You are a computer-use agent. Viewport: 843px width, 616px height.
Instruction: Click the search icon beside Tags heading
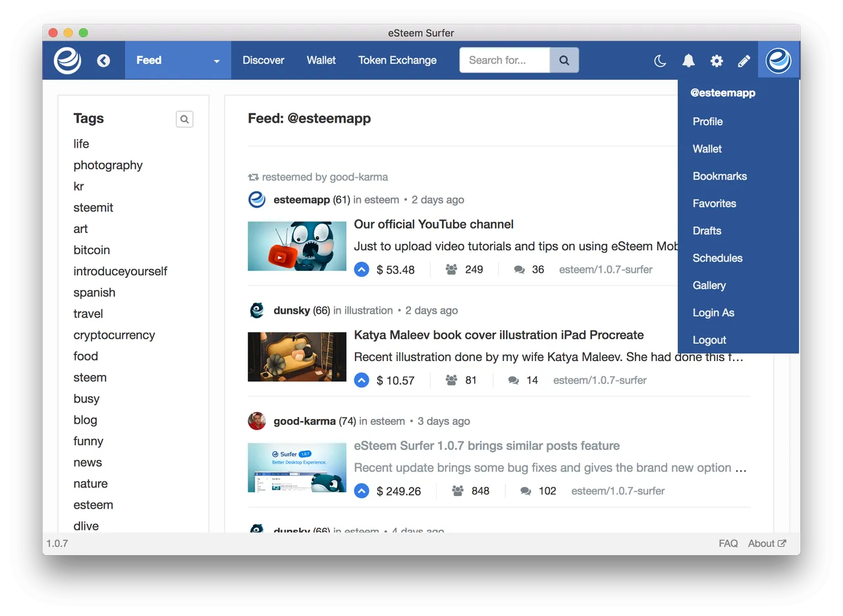click(x=184, y=119)
